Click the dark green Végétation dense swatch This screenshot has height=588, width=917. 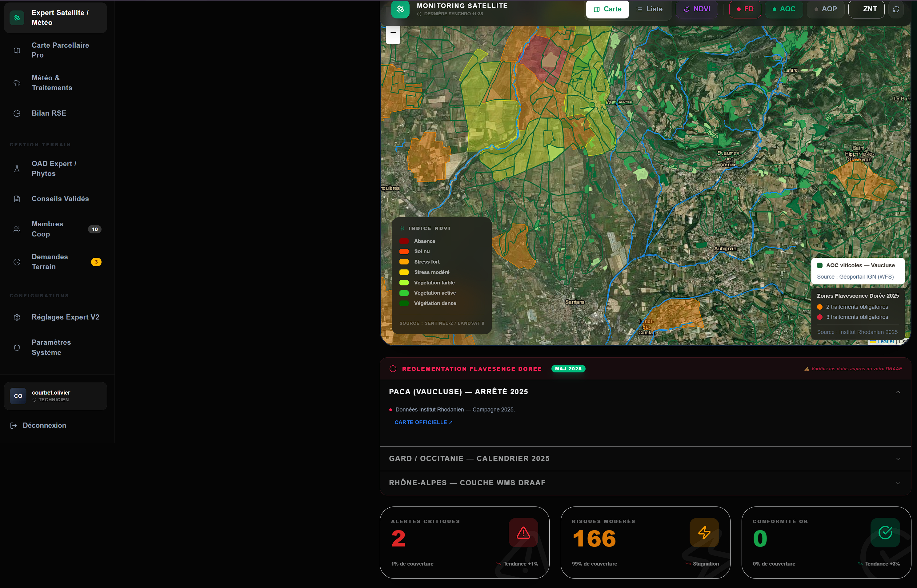(x=404, y=304)
